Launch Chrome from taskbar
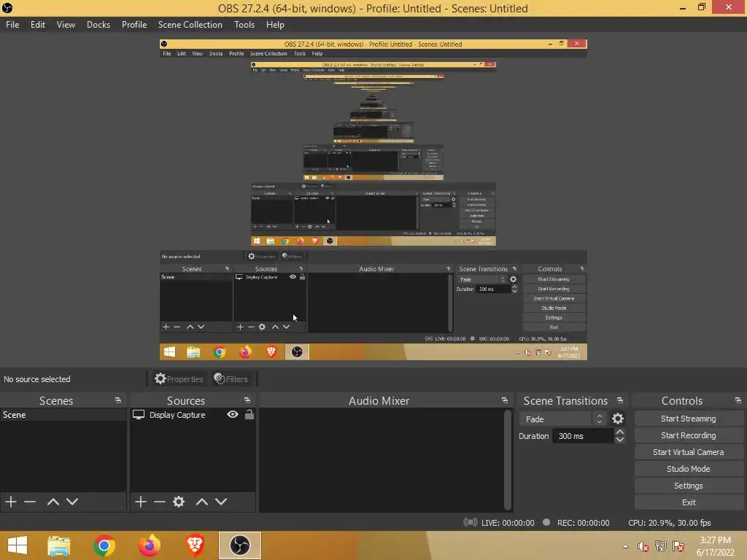Image resolution: width=747 pixels, height=560 pixels. pos(104,545)
